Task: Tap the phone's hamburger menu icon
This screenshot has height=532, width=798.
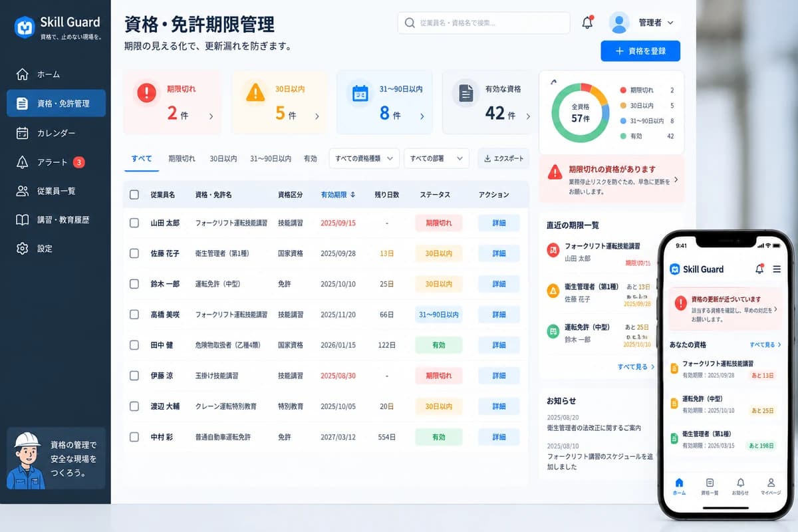Action: click(x=776, y=269)
